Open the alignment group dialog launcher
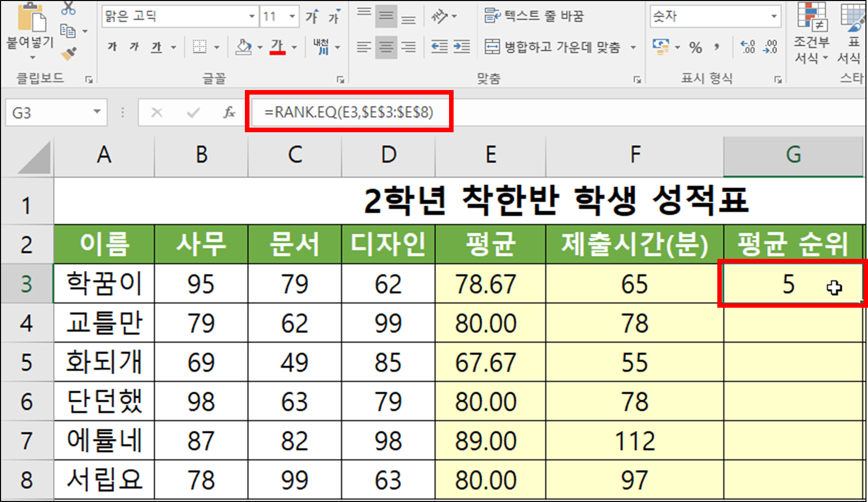 point(637,79)
